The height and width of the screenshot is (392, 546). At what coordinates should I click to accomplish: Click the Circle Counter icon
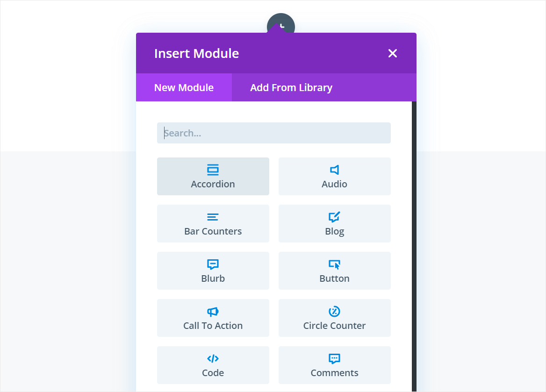[334, 311]
